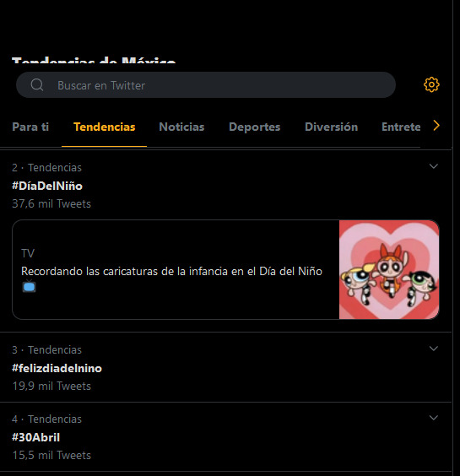Open the #felizdiadelnino hashtag trend
The image size is (460, 476).
(x=57, y=368)
